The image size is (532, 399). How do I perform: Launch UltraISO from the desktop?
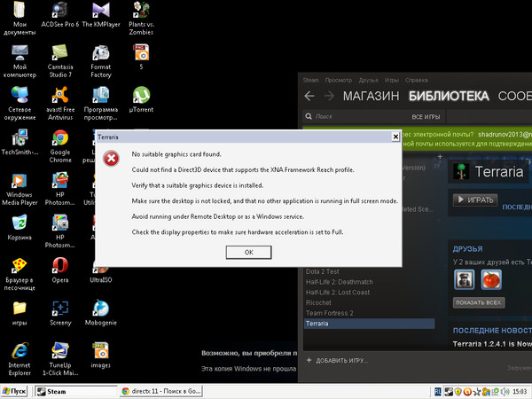point(101,276)
